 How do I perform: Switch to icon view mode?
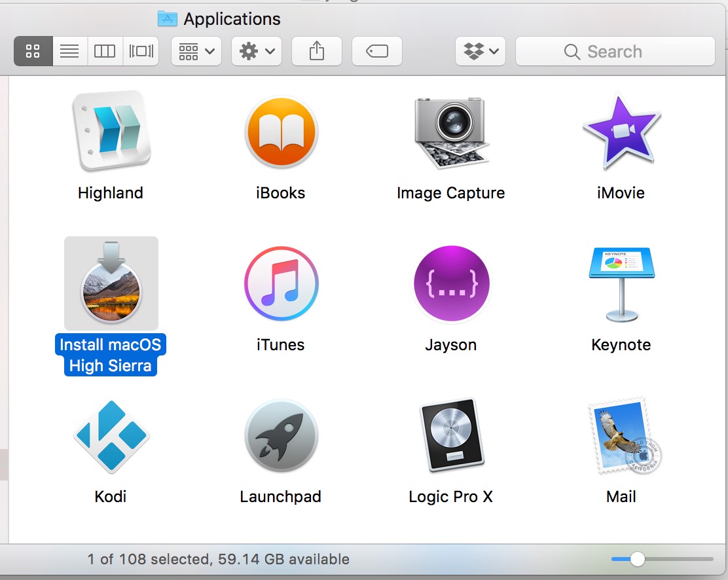pyautogui.click(x=33, y=51)
